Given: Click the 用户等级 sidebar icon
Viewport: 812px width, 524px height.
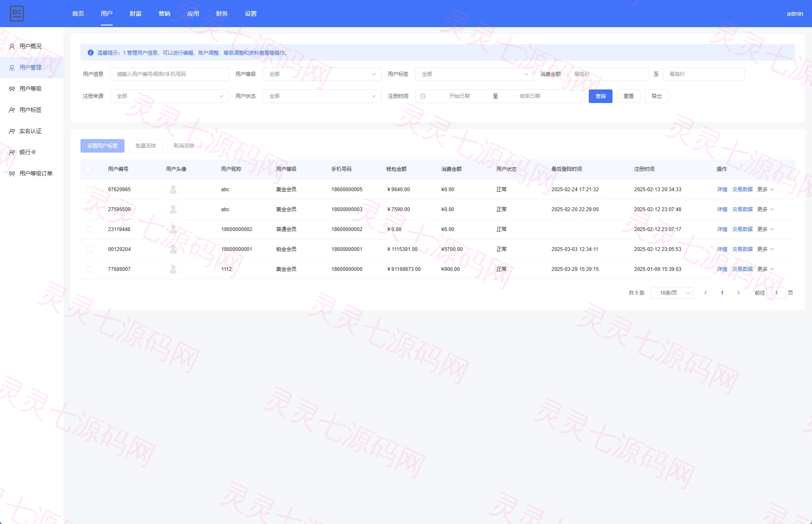Looking at the screenshot, I should click(12, 89).
